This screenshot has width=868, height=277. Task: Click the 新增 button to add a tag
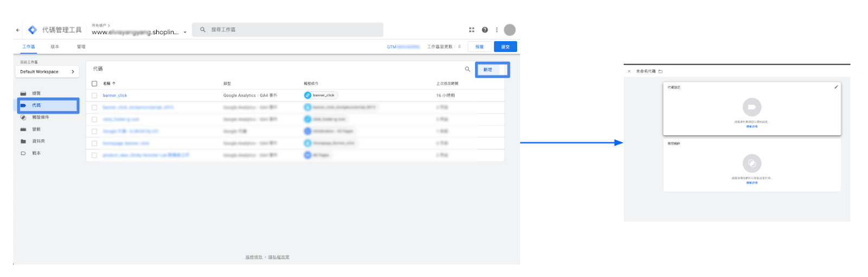[488, 70]
